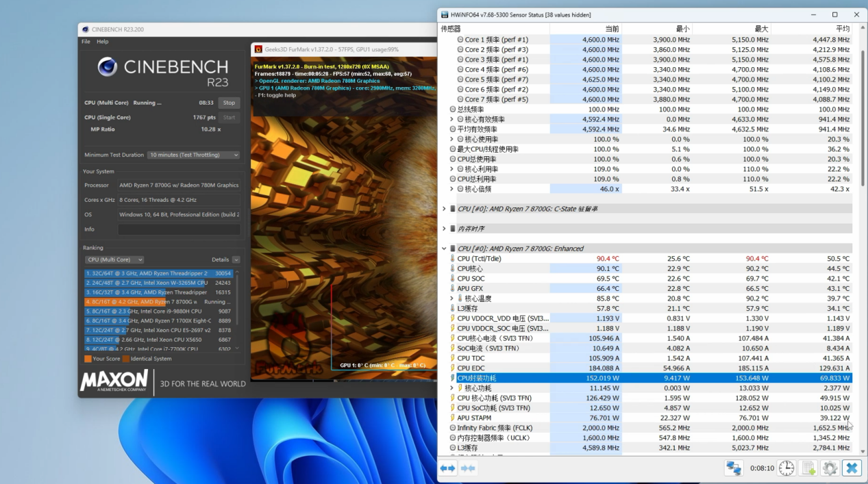Click the Cinebench R23 logo sphere
This screenshot has height=484, width=868.
[x=108, y=67]
